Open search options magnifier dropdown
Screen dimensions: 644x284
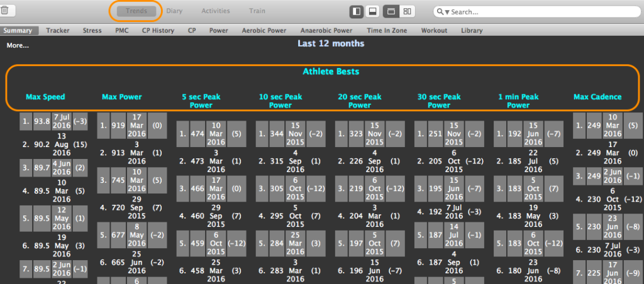point(443,12)
